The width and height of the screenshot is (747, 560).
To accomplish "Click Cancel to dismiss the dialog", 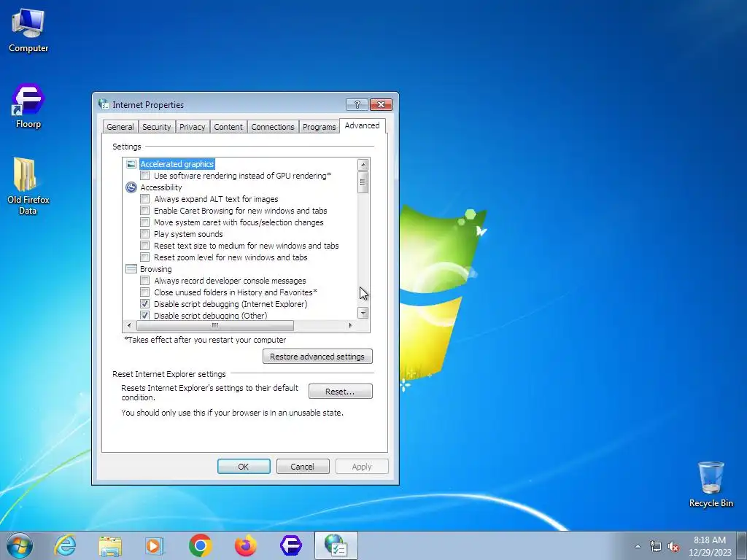I will [x=303, y=467].
